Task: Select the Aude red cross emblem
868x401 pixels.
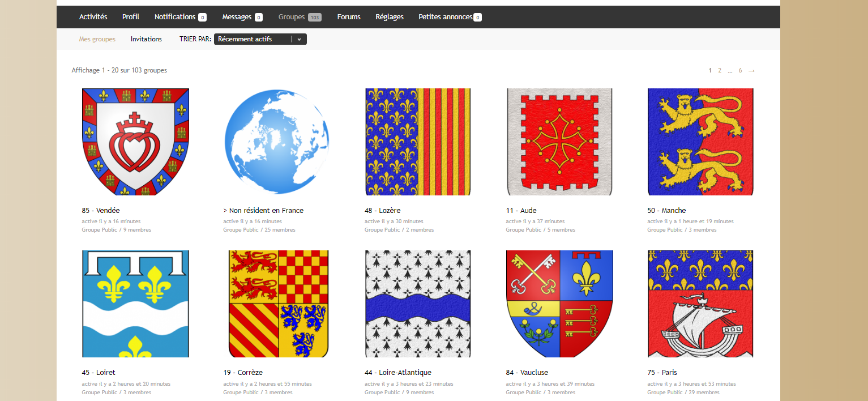Action: point(559,142)
